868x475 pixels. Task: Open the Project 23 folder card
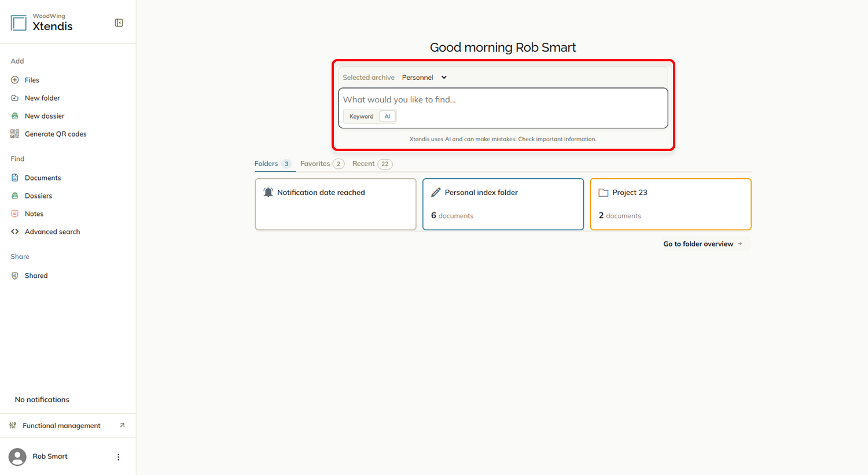(x=671, y=204)
